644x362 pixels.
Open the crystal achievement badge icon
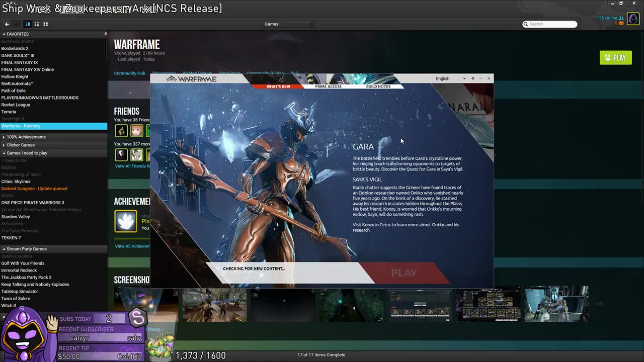point(125,221)
